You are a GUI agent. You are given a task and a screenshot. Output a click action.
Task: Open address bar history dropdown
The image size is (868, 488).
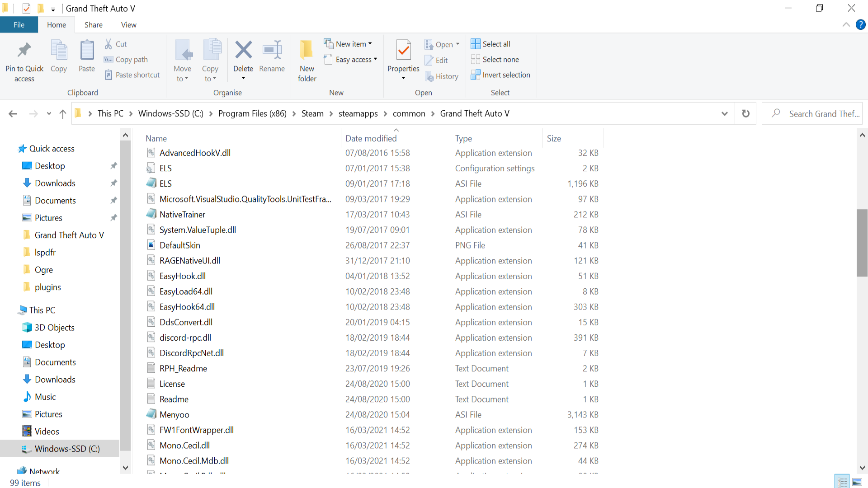pos(725,113)
